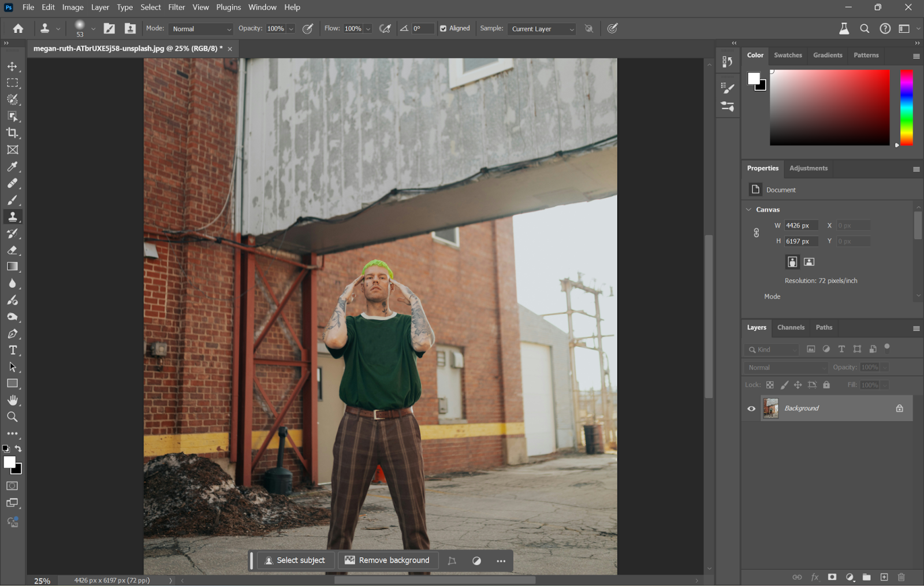Select the Gradient tool
The image size is (924, 586).
point(12,267)
